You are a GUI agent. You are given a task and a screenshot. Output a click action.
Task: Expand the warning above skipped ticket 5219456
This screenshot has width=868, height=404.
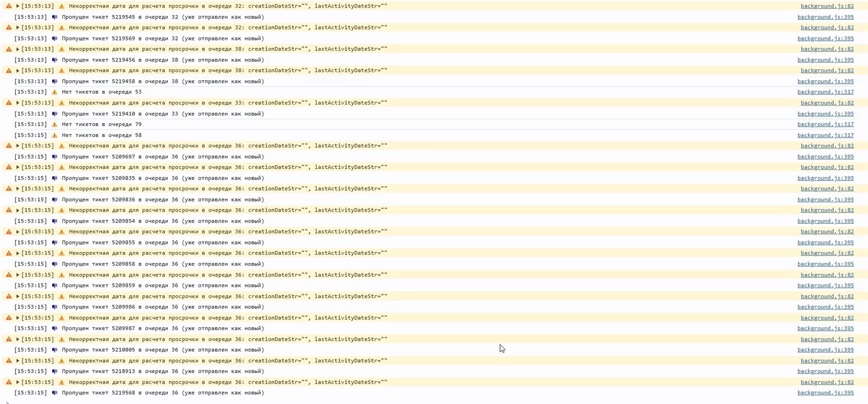18,49
